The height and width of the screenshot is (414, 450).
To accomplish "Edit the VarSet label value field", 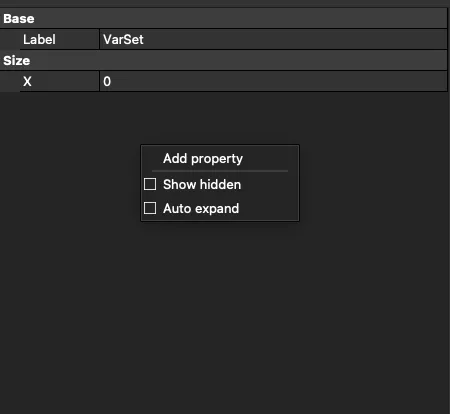I will (x=273, y=39).
